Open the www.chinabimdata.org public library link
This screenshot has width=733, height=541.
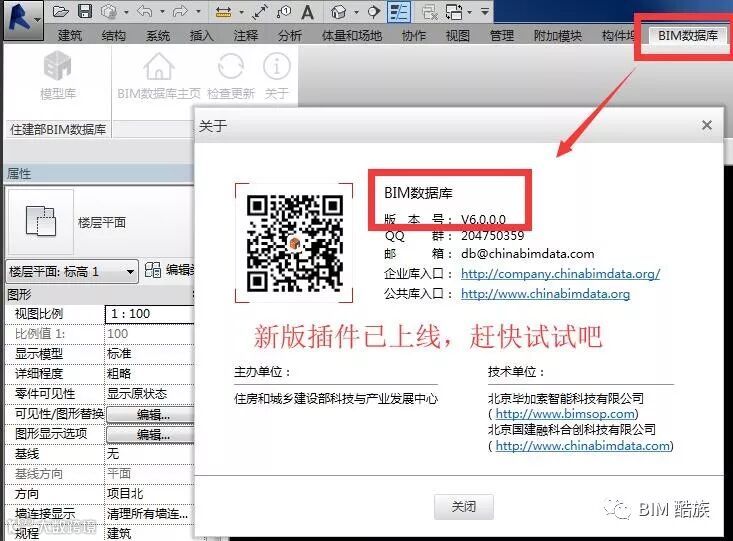tap(545, 294)
